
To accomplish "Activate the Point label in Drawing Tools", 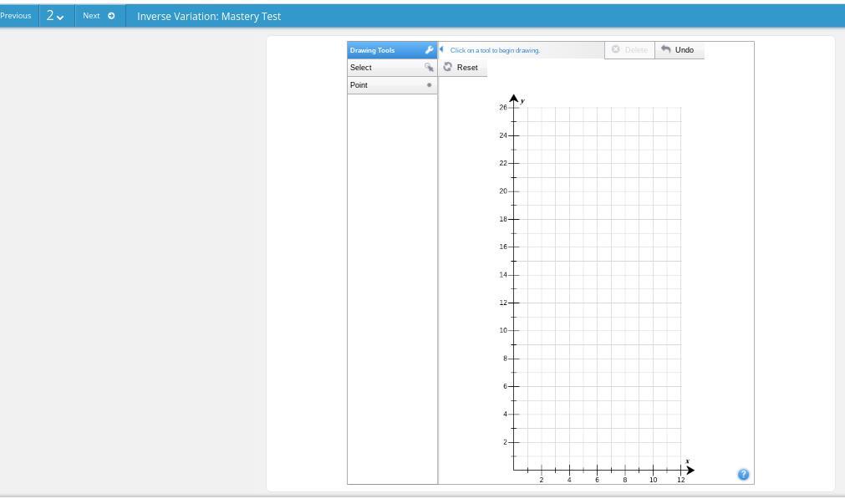I will click(359, 85).
